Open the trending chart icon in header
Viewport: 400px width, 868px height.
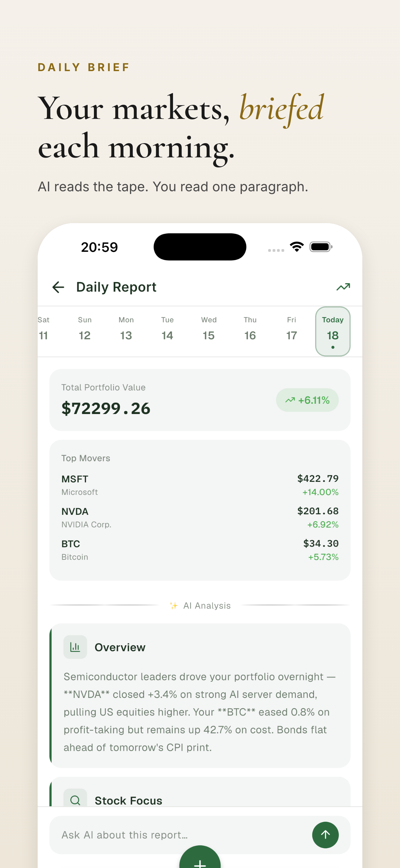343,287
